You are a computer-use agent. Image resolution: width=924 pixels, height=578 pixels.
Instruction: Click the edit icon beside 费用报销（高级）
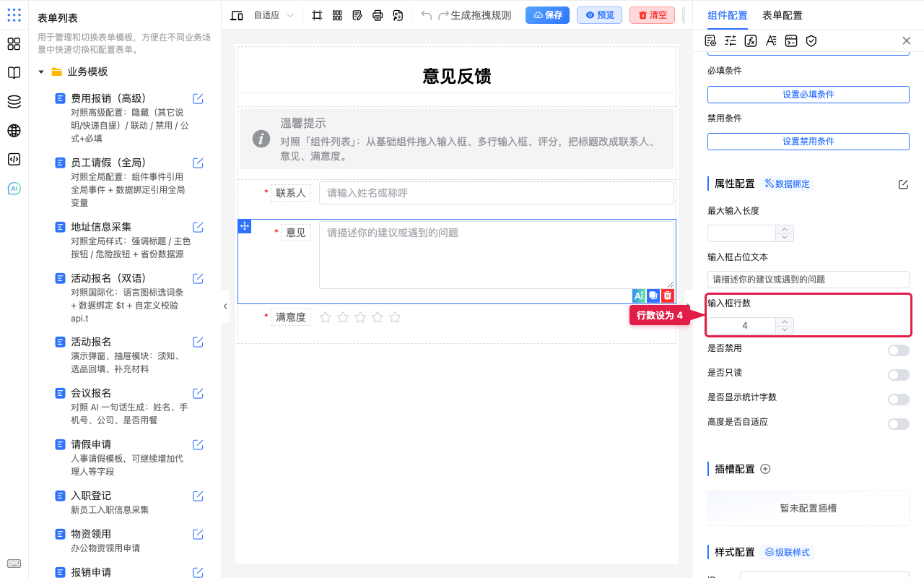point(198,98)
